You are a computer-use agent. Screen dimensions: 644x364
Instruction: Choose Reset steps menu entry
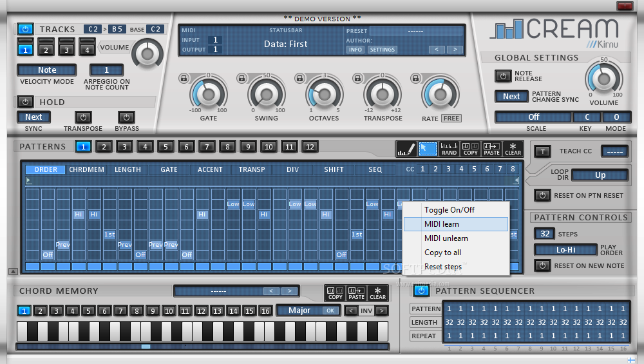[456, 267]
